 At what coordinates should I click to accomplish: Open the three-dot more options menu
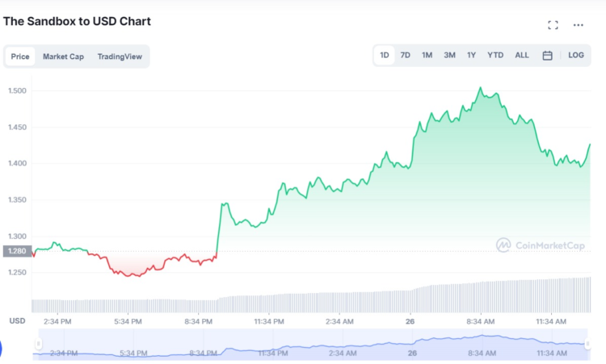[579, 25]
